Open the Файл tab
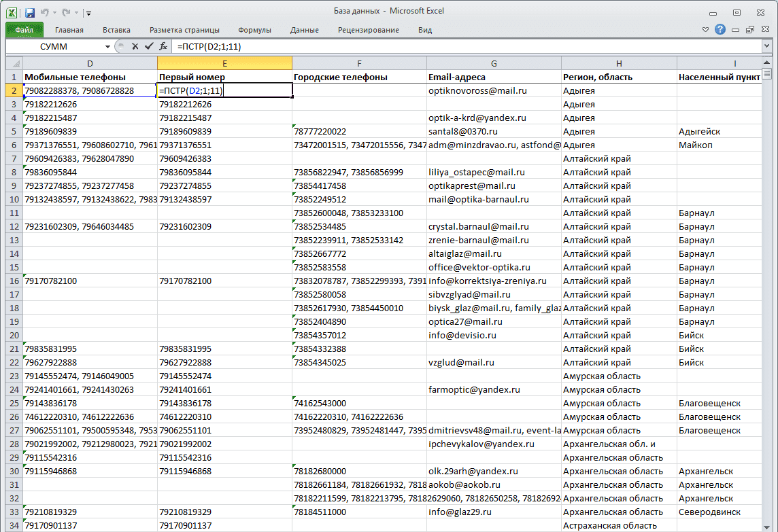This screenshot has width=778, height=532. (x=24, y=30)
